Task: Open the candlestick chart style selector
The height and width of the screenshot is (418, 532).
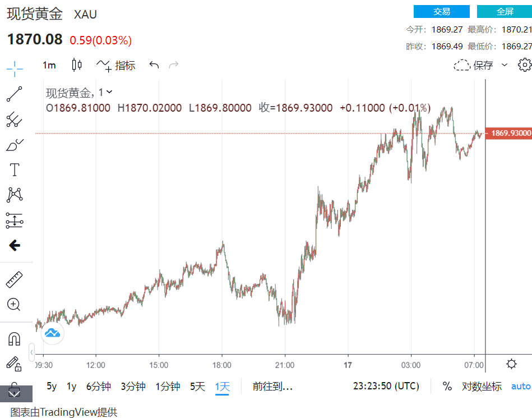Action: tap(77, 65)
